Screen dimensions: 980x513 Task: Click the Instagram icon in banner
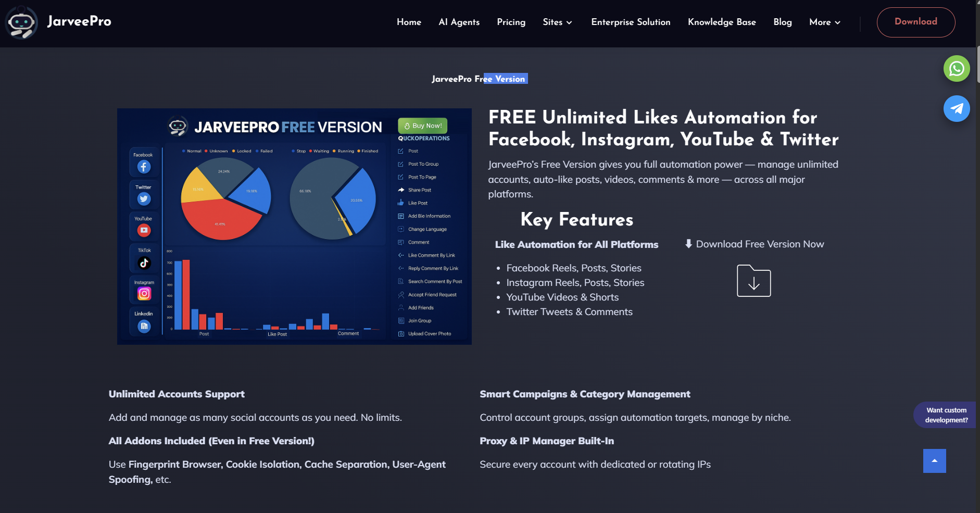[144, 294]
